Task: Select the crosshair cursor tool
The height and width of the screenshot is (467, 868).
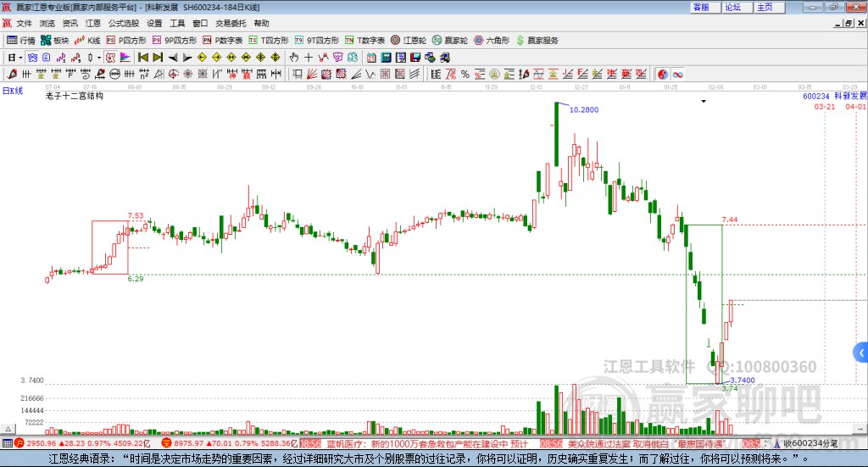Action: click(309, 58)
